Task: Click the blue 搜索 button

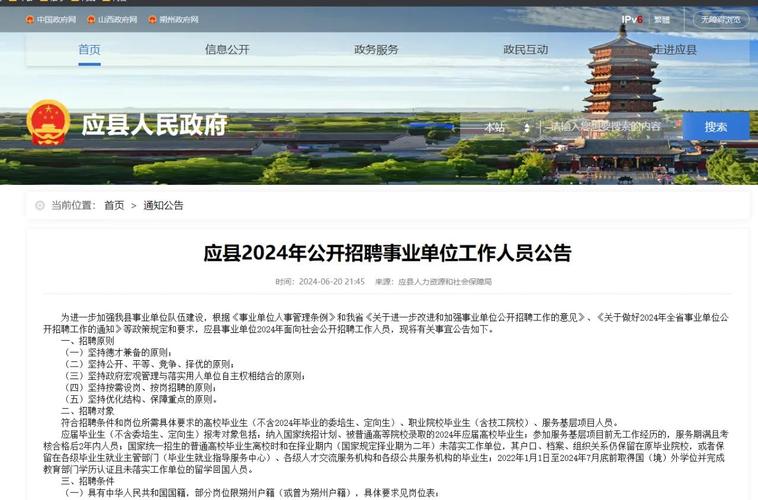Action: [716, 127]
